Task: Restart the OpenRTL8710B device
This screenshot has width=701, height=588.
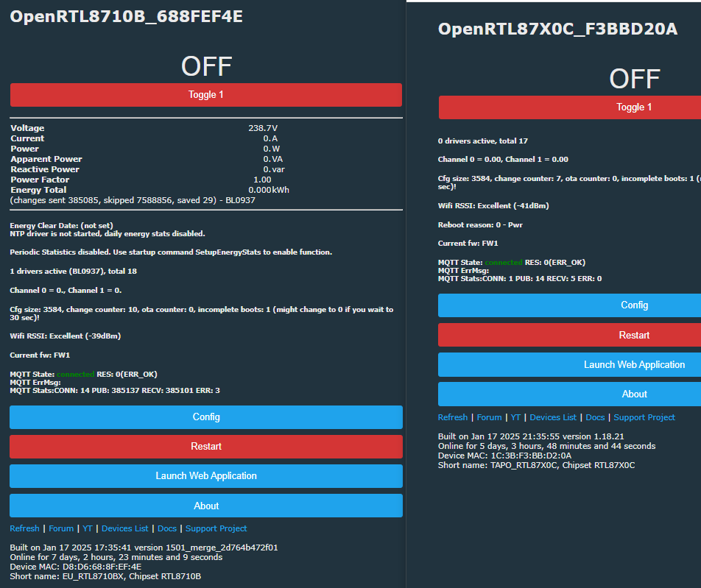Action: (205, 447)
